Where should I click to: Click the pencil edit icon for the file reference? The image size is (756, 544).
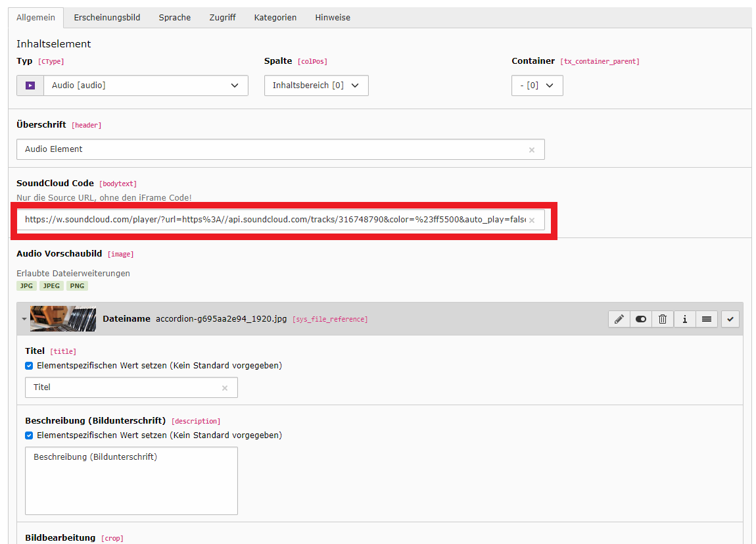click(x=619, y=319)
